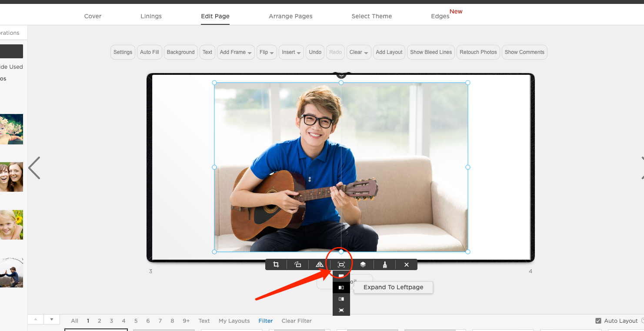Click the expand frame icon in the photo toolbar

341,264
